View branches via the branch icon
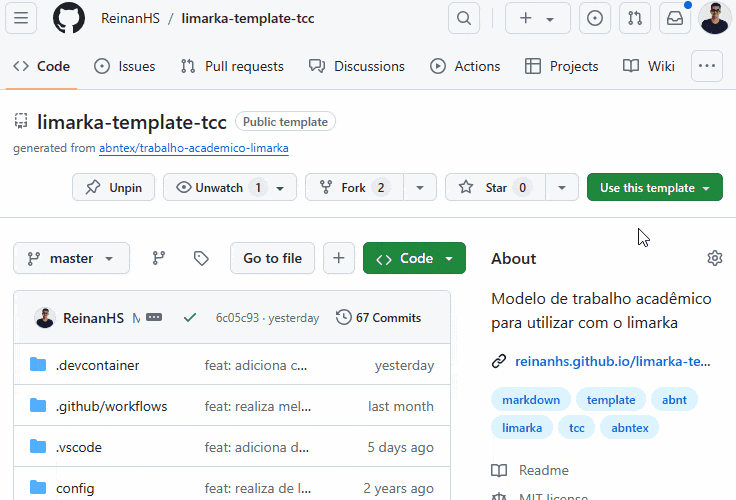Image resolution: width=736 pixels, height=500 pixels. tap(159, 258)
